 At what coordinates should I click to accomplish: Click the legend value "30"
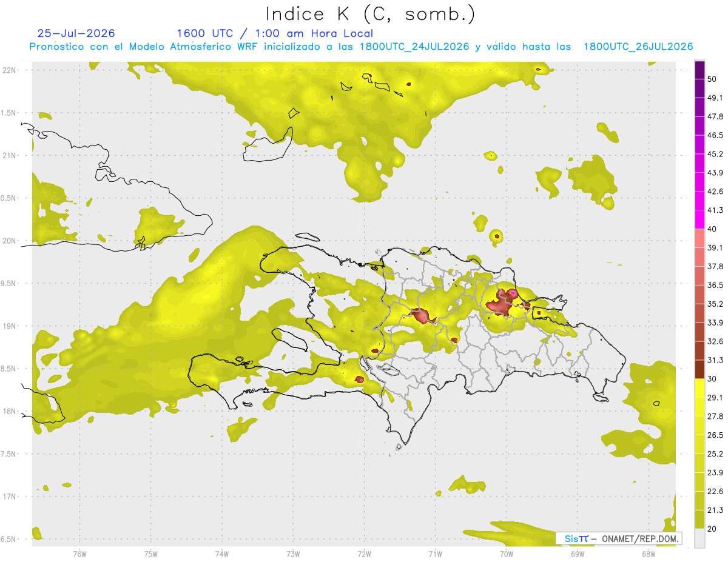(713, 379)
